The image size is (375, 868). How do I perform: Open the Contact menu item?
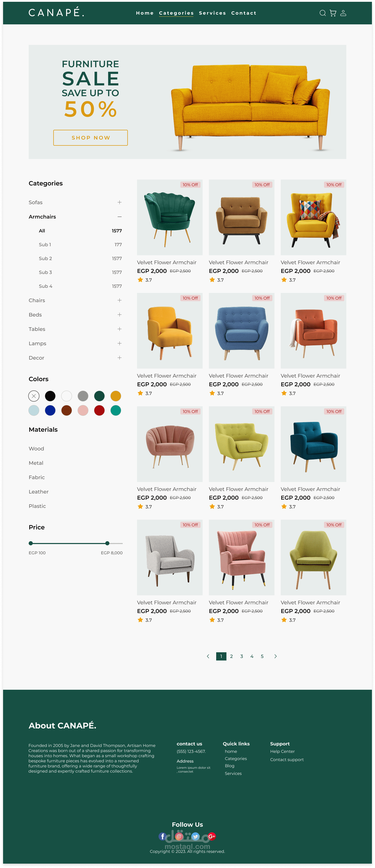coord(244,13)
